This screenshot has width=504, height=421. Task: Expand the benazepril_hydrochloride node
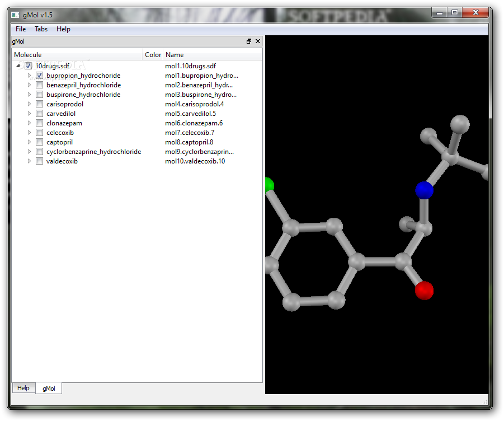(x=29, y=85)
